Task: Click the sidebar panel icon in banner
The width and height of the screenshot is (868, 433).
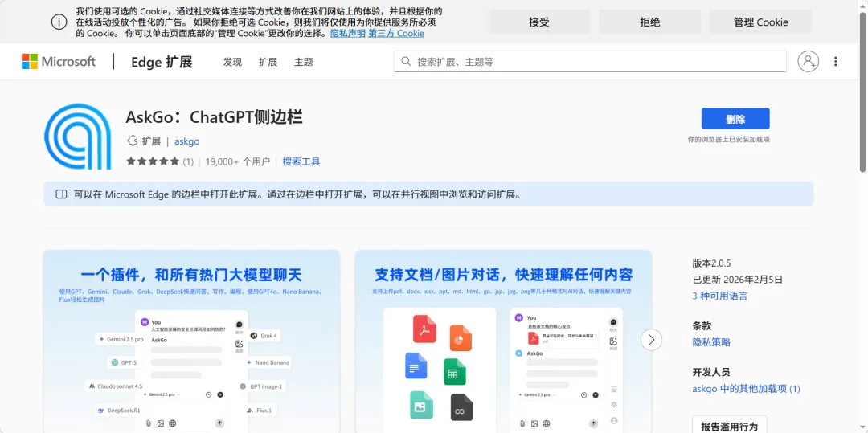Action: pyautogui.click(x=61, y=194)
